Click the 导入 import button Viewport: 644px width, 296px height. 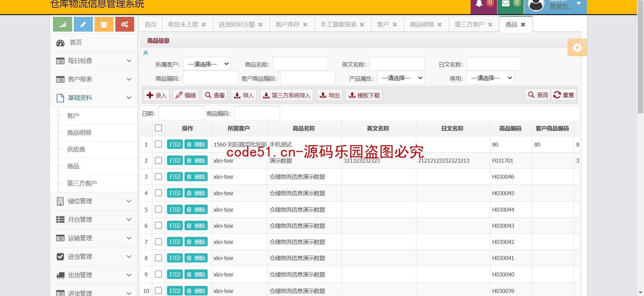pos(244,95)
